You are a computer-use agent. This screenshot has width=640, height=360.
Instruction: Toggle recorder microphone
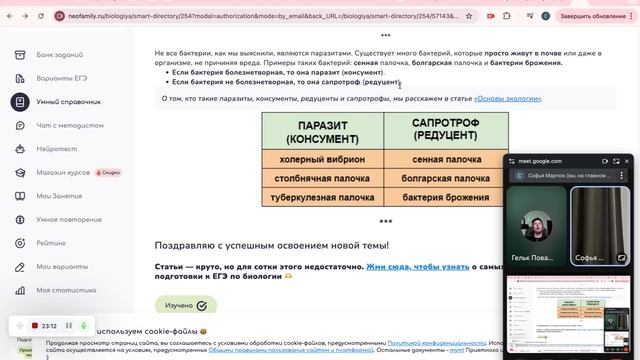tap(84, 326)
